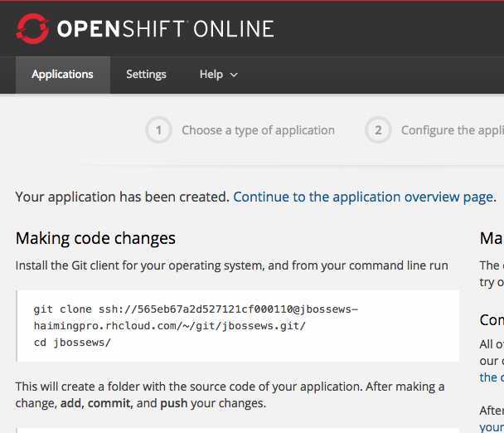Open the Applications tab
Image resolution: width=504 pixels, height=433 pixels.
tap(63, 75)
